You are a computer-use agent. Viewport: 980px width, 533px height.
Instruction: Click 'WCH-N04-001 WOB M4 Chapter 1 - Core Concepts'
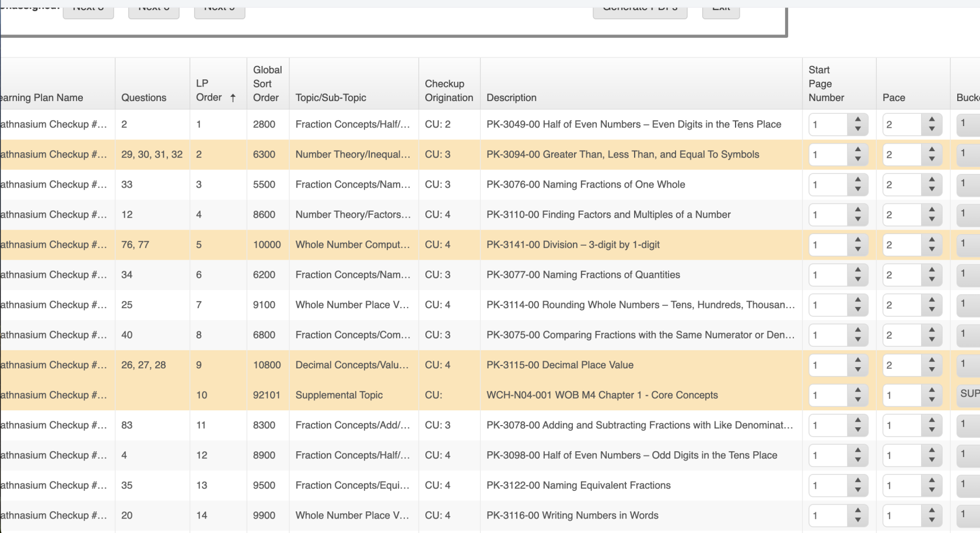tap(602, 395)
